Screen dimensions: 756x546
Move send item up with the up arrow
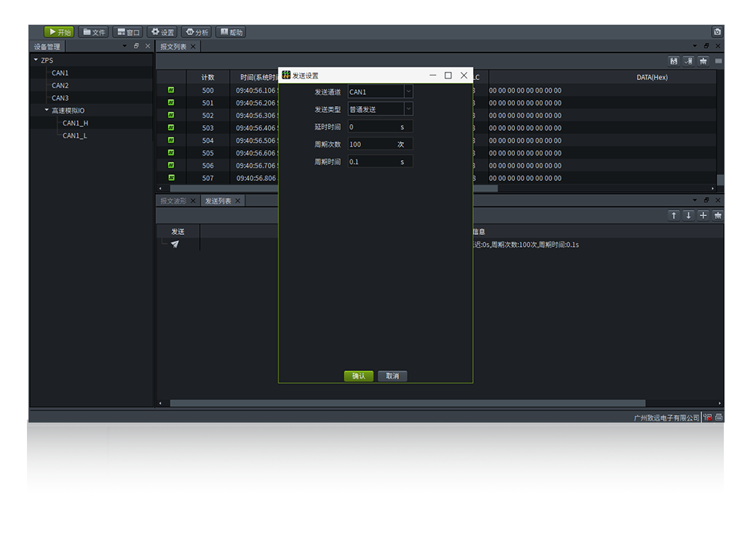pos(674,215)
